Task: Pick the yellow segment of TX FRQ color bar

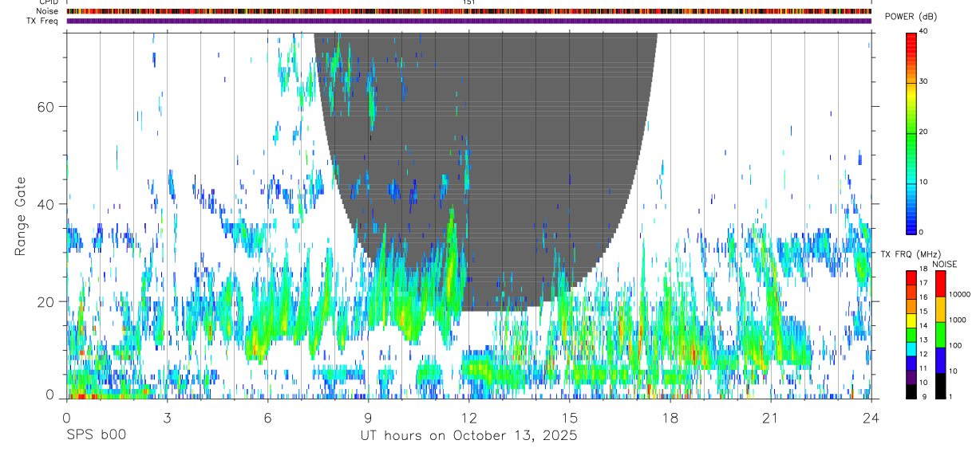Action: [x=911, y=320]
